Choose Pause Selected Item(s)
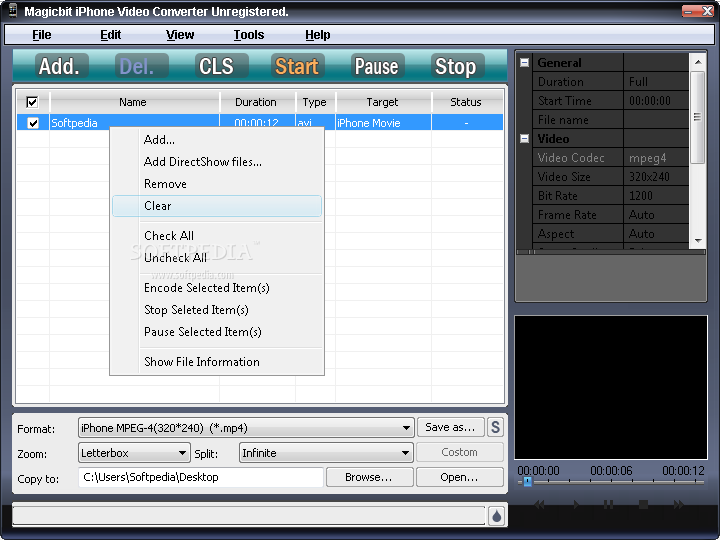Image resolution: width=720 pixels, height=540 pixels. point(217,332)
